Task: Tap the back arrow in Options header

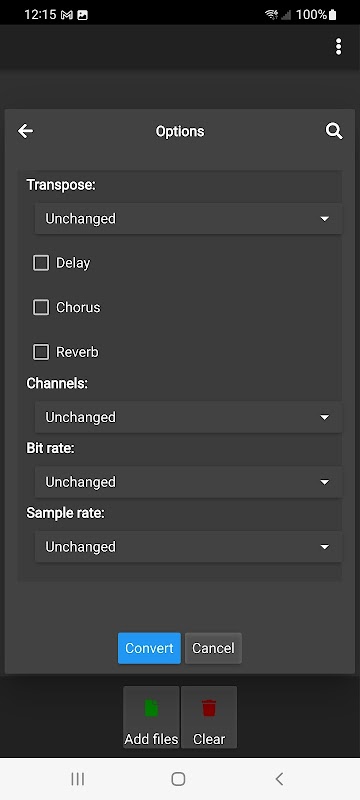Action: [25, 131]
